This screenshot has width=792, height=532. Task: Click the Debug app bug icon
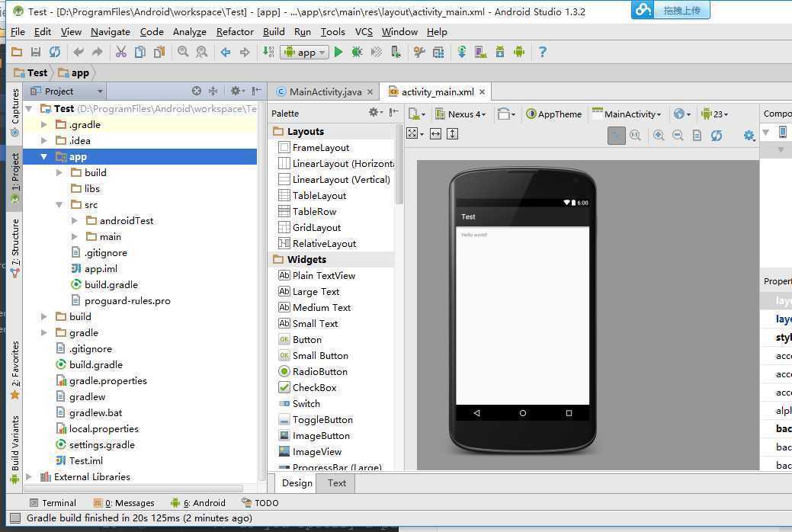click(357, 52)
